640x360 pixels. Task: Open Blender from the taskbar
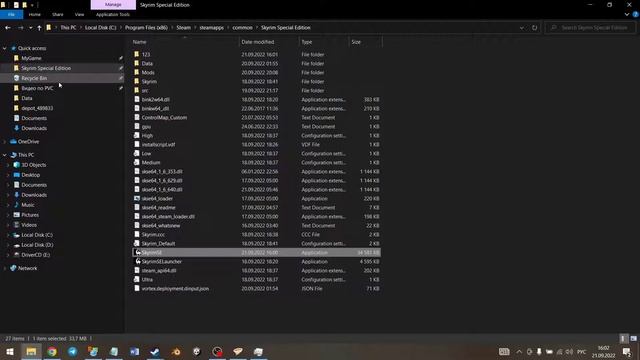[x=176, y=351]
